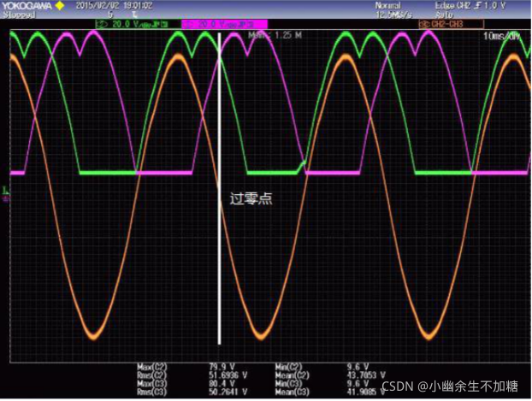Click the Max(C2) measurement label

pyautogui.click(x=152, y=367)
